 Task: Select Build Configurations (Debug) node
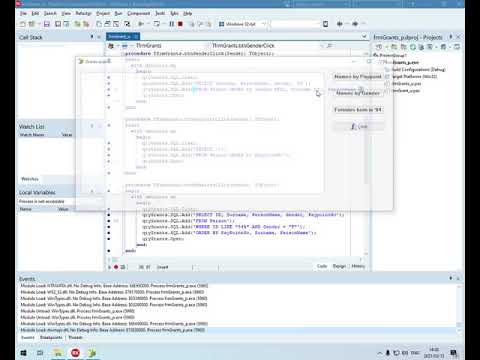[x=418, y=69]
